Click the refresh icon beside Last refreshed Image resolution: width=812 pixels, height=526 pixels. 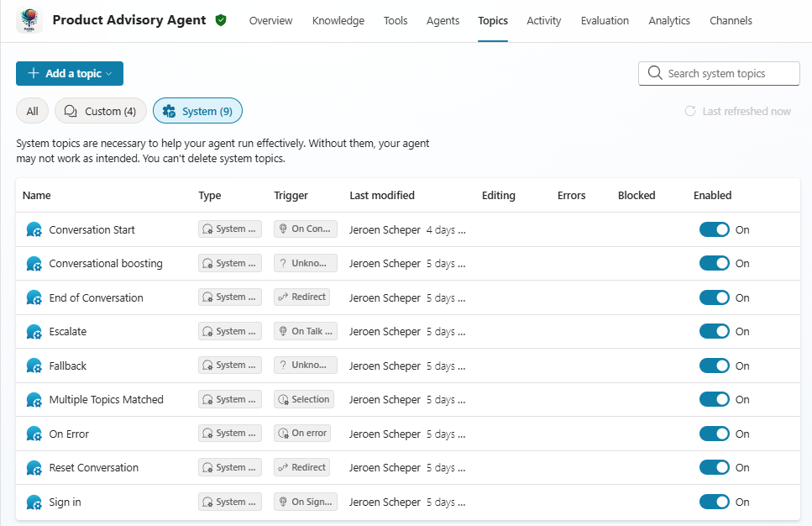690,111
